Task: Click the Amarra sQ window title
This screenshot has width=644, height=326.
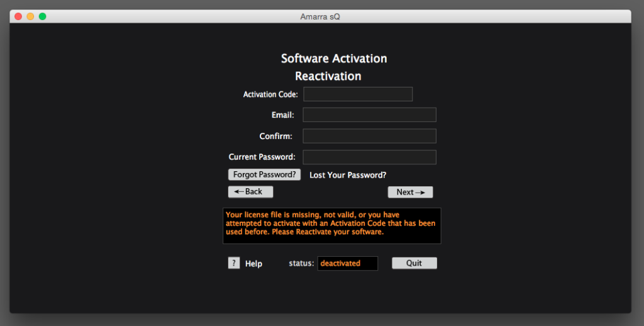Action: point(320,17)
